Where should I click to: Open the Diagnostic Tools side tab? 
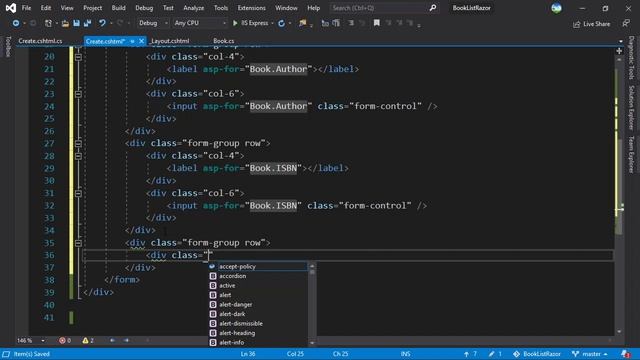click(x=631, y=58)
